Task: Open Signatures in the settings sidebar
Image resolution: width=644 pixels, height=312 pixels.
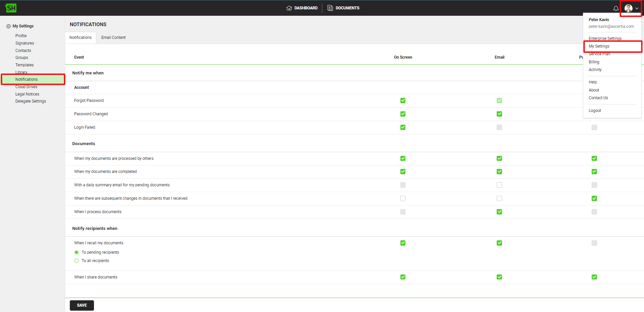Action: click(24, 43)
